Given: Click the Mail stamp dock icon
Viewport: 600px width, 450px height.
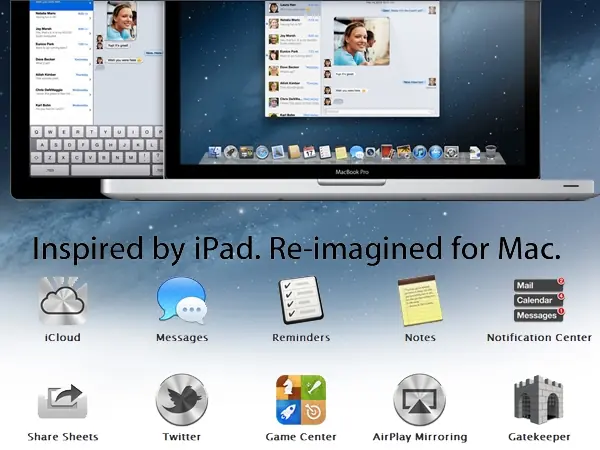Looking at the screenshot, I should (x=278, y=152).
